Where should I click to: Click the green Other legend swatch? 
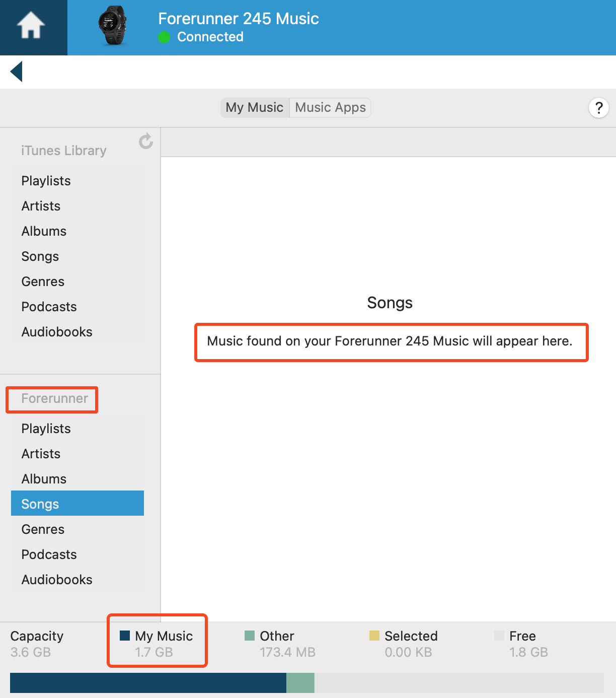250,636
